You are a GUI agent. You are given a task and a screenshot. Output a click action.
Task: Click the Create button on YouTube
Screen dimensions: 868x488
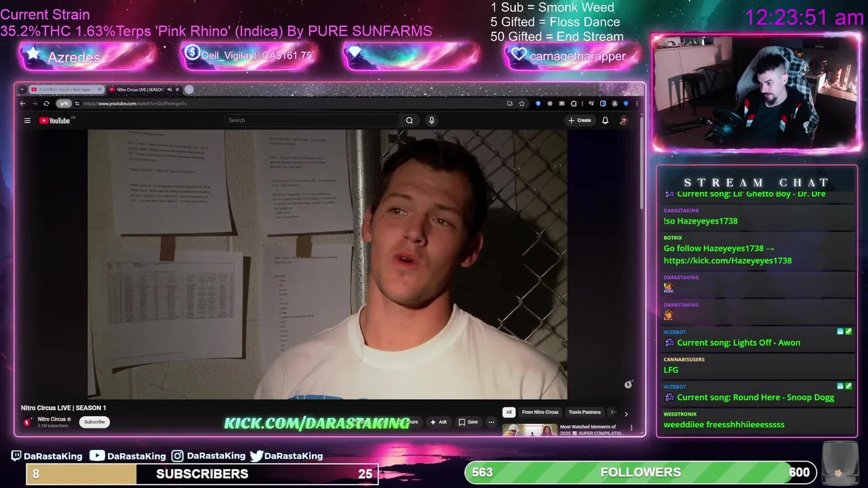580,121
